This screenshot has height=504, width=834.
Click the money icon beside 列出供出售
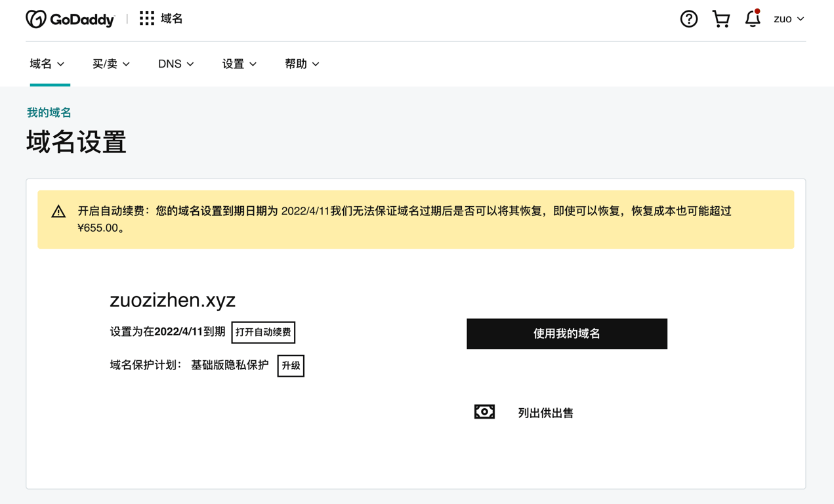point(484,412)
